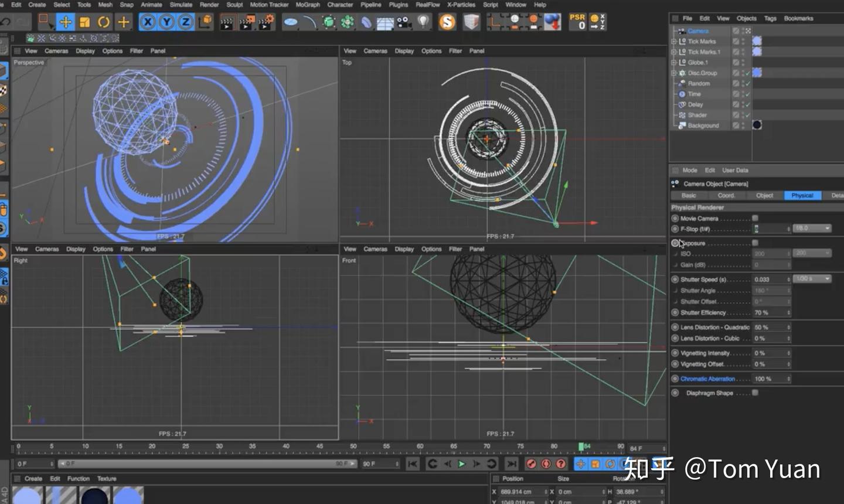Open Edit Render Settings icon
The image size is (844, 504).
(267, 22)
